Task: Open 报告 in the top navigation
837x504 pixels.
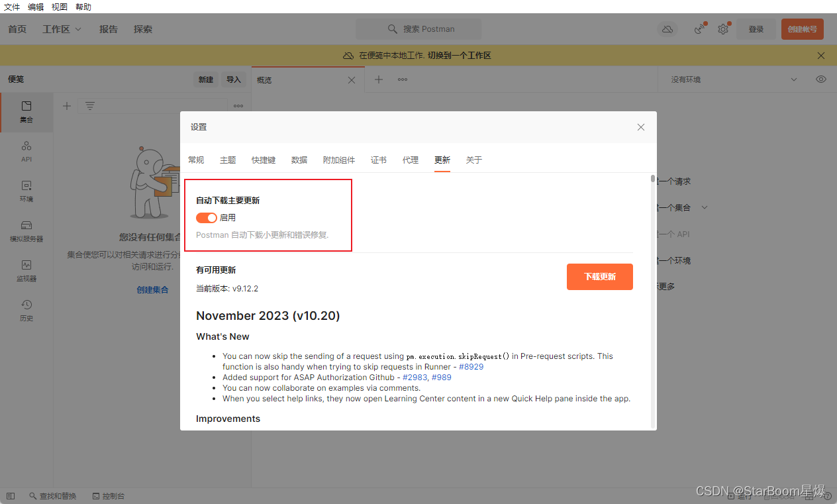Action: (x=109, y=29)
